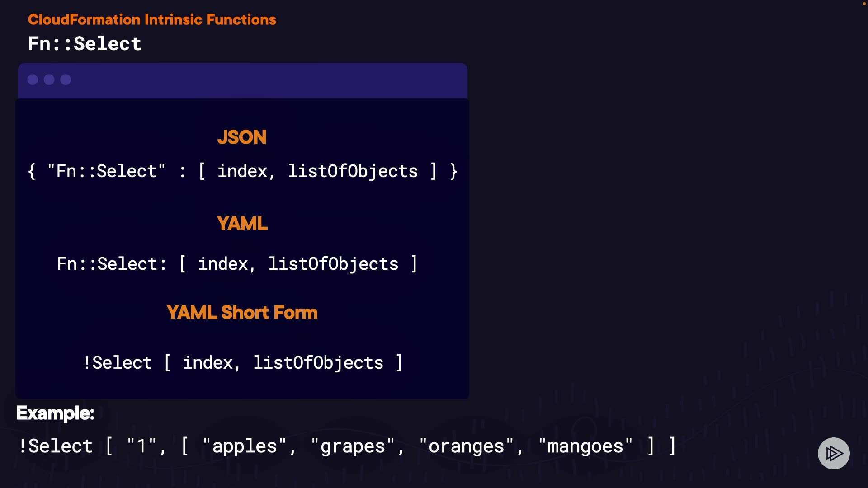This screenshot has height=488, width=868.
Task: Select the orange JSON heading
Action: pos(242,137)
